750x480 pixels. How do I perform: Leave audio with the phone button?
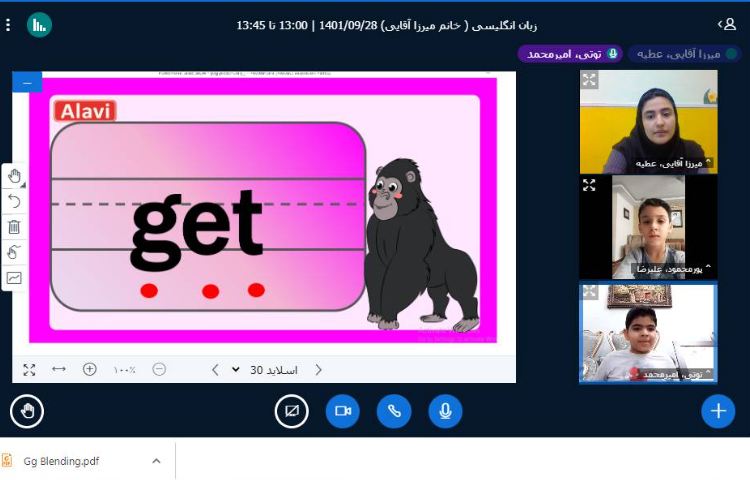point(394,411)
